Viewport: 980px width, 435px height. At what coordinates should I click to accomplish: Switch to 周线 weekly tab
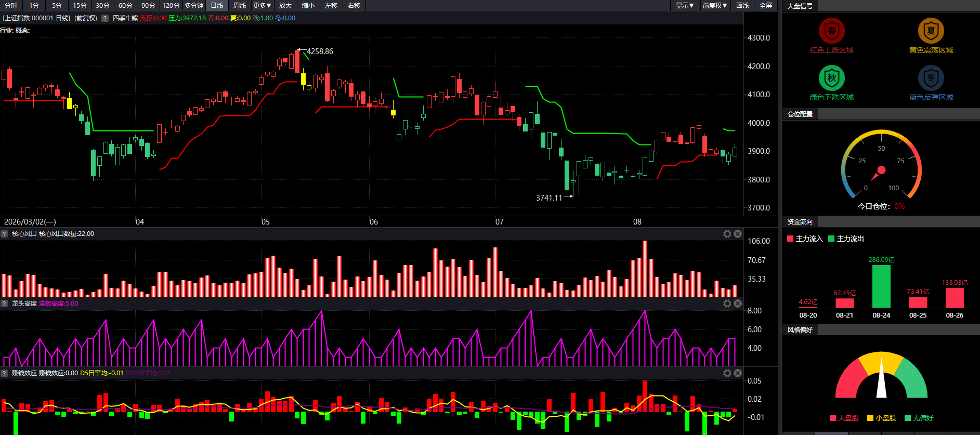coord(240,6)
